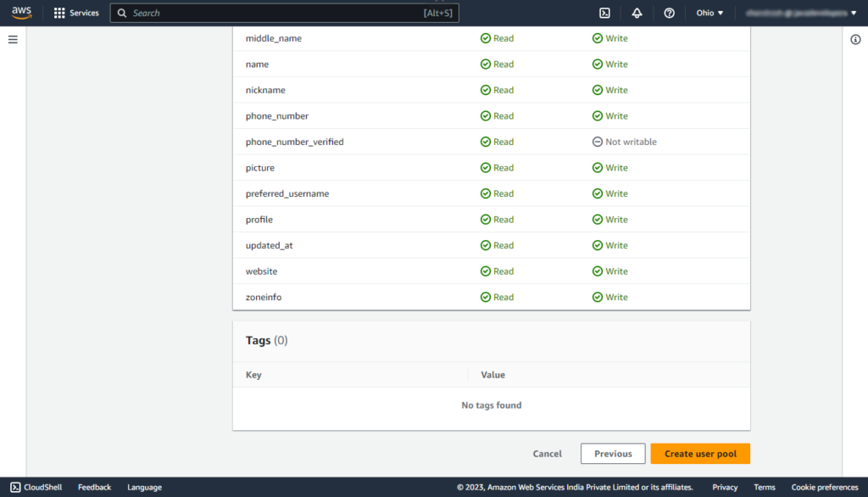Click the CloudShell icon in the bottom bar
868x497 pixels.
[36, 487]
